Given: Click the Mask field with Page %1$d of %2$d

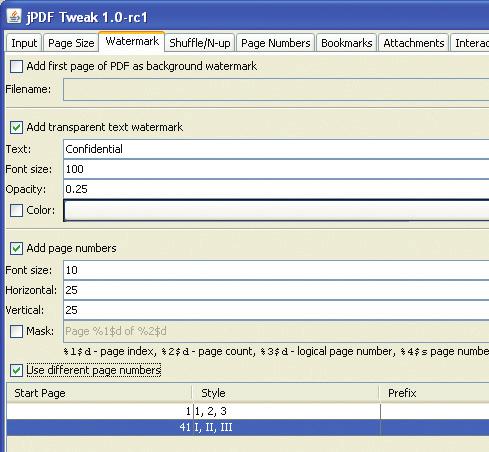Looking at the screenshot, I should (276, 331).
